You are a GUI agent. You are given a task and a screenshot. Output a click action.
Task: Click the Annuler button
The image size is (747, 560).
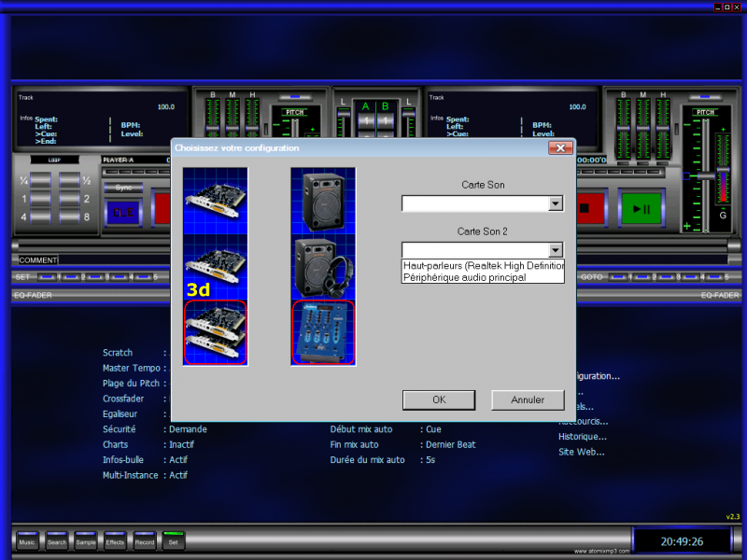coord(528,399)
